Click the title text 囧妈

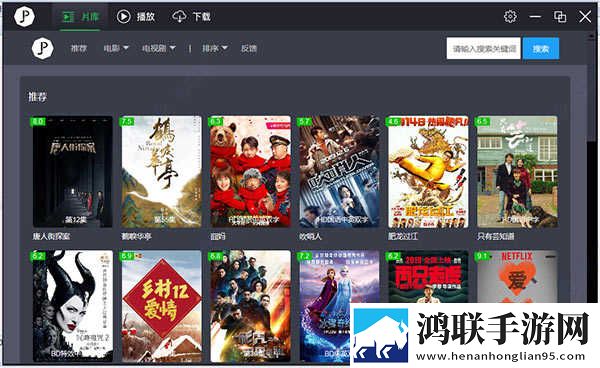click(218, 236)
